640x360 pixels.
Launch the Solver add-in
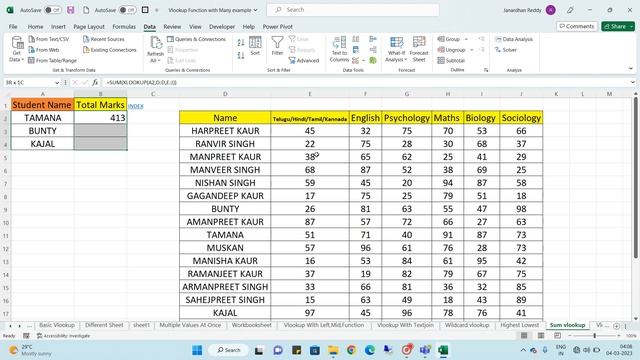506,50
